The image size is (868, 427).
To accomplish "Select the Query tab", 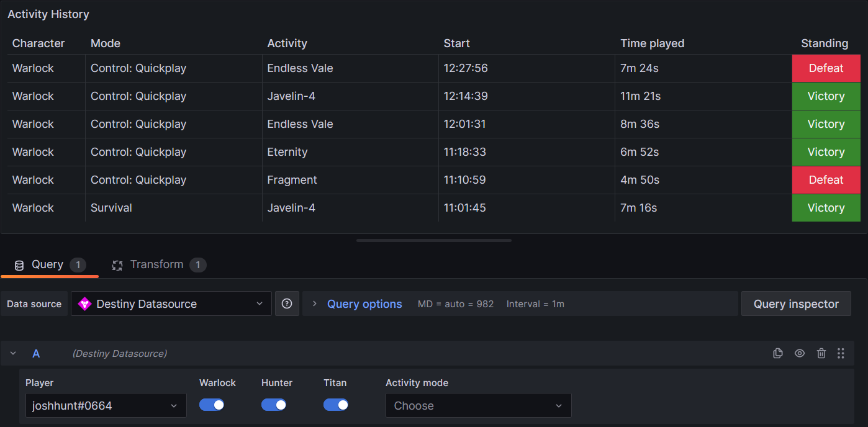I will 47,264.
